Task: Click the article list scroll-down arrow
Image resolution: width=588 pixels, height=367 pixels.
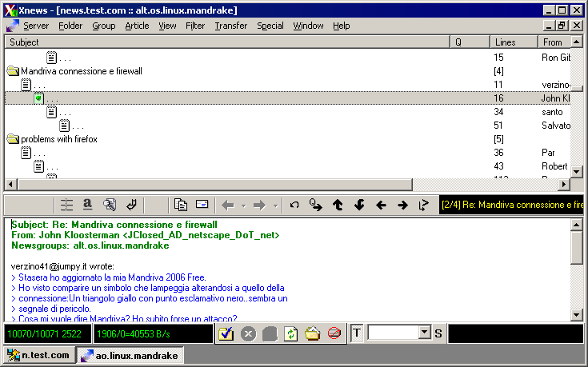Action: [577, 171]
